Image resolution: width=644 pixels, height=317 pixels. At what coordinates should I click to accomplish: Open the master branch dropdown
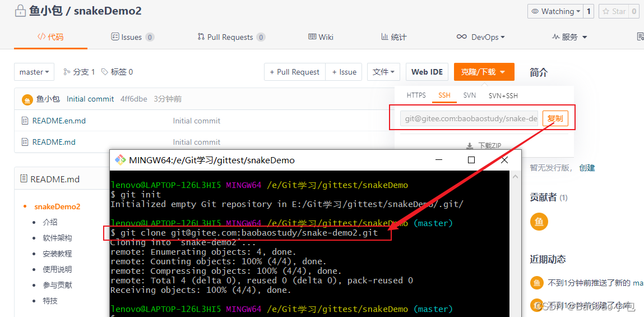[x=34, y=72]
